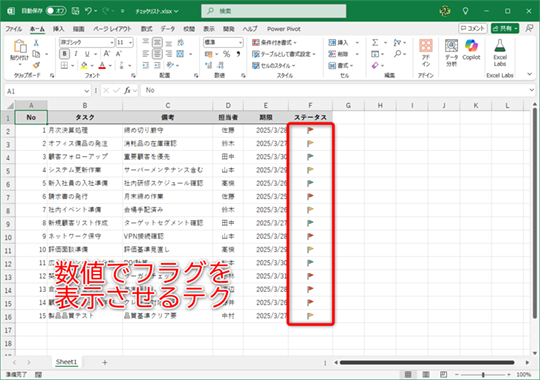Toggle Align Left horizontal alignment

146,54
